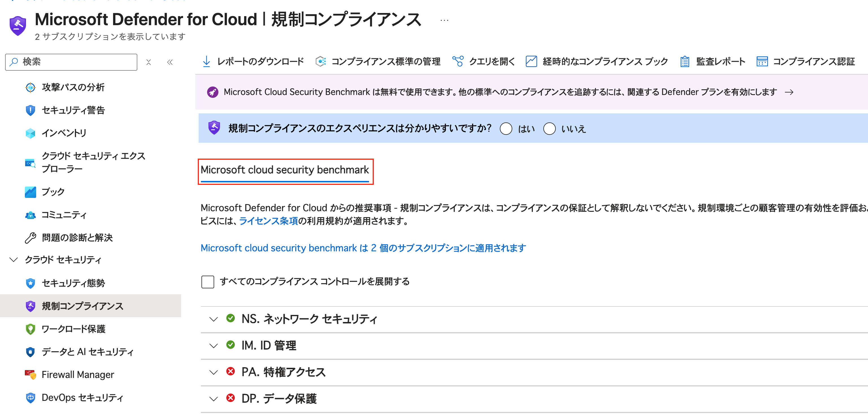Click the コンプライアンス認証 table icon
868x415 pixels.
(x=762, y=61)
